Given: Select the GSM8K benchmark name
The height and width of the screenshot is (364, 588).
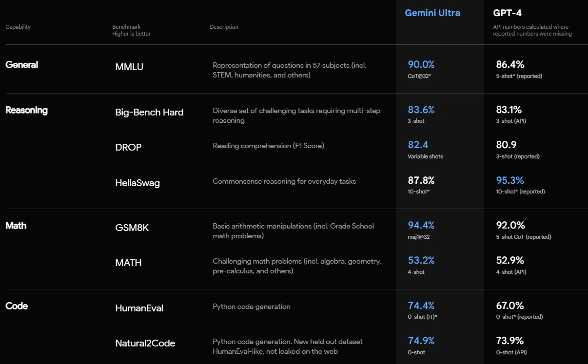Looking at the screenshot, I should (132, 228).
